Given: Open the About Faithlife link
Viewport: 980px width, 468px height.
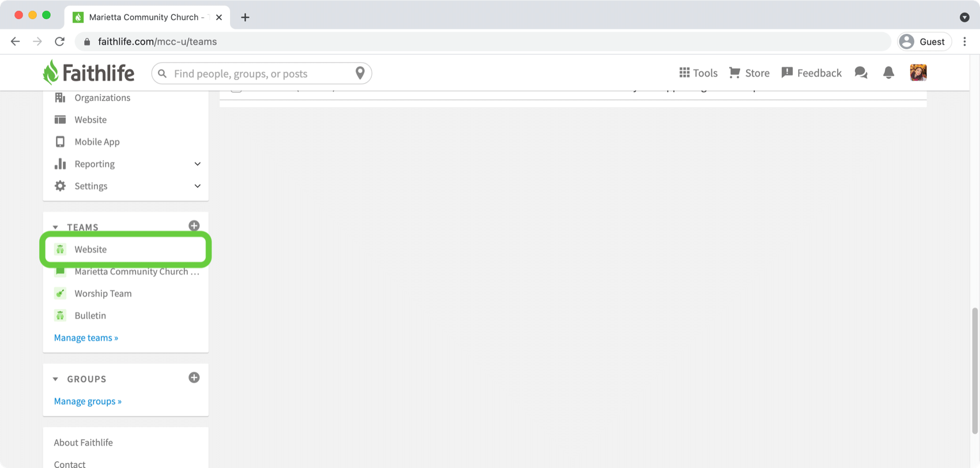Looking at the screenshot, I should tap(84, 443).
